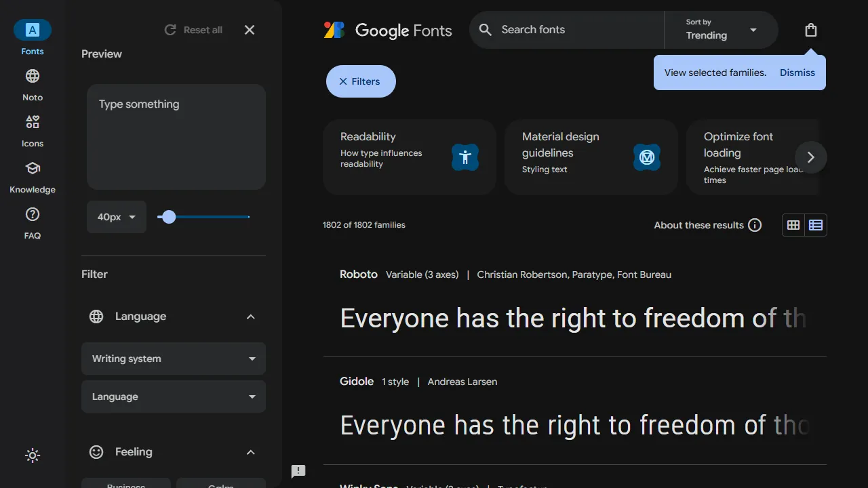Click the About these results info icon
The width and height of the screenshot is (868, 488).
[x=755, y=225]
